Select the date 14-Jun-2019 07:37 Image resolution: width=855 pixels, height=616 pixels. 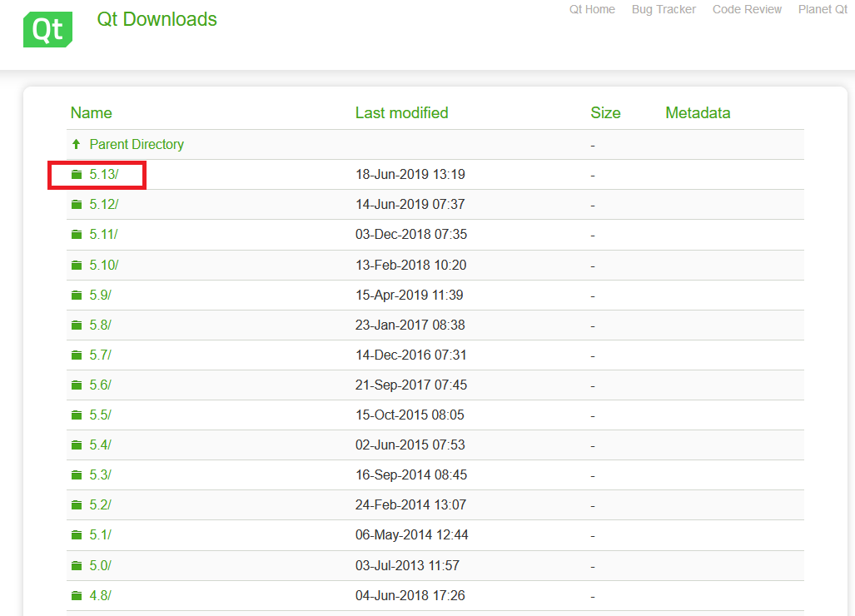click(x=410, y=205)
